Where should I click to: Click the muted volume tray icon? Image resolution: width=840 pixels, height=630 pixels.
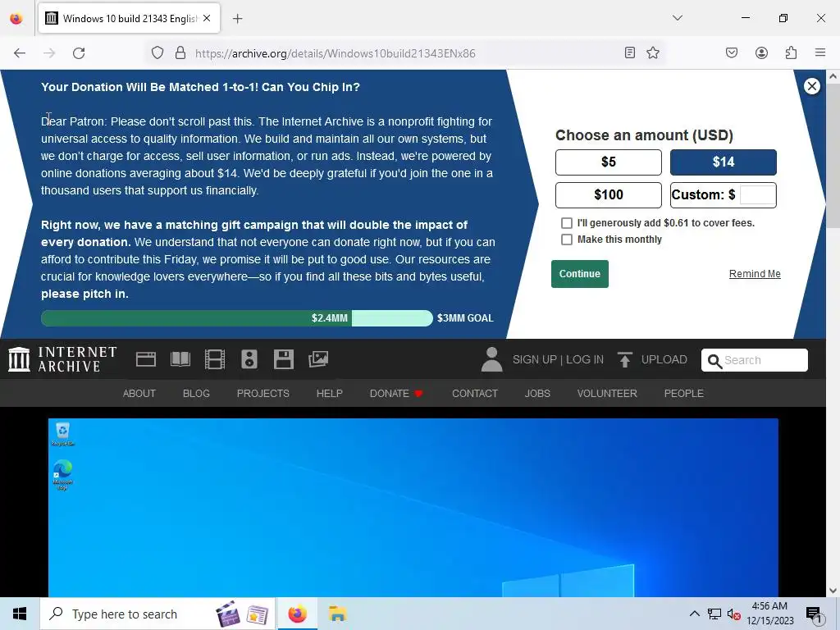[733, 614]
